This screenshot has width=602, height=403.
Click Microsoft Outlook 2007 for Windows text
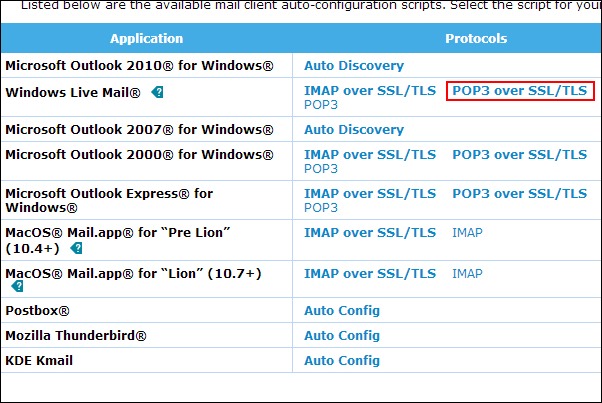click(x=139, y=130)
